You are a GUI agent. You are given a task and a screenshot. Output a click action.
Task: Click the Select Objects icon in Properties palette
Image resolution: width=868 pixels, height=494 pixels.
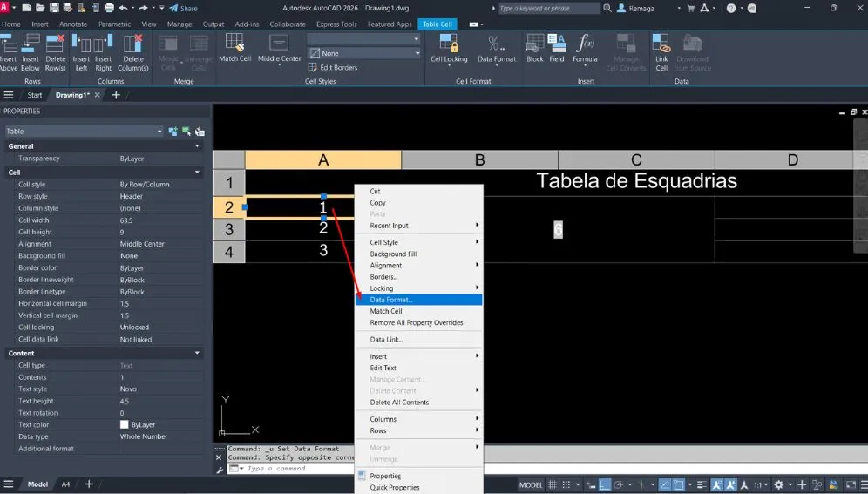click(186, 131)
